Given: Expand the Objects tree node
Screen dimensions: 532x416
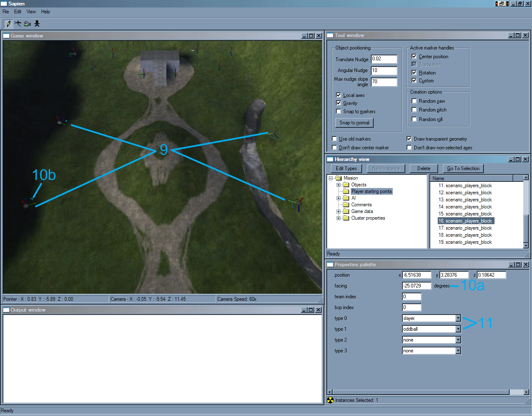Looking at the screenshot, I should 338,185.
